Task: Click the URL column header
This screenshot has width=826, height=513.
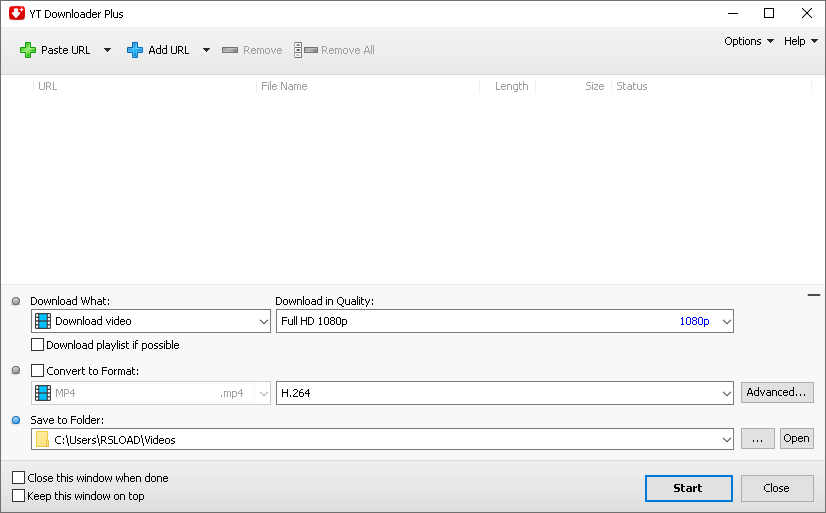Action: 47,86
